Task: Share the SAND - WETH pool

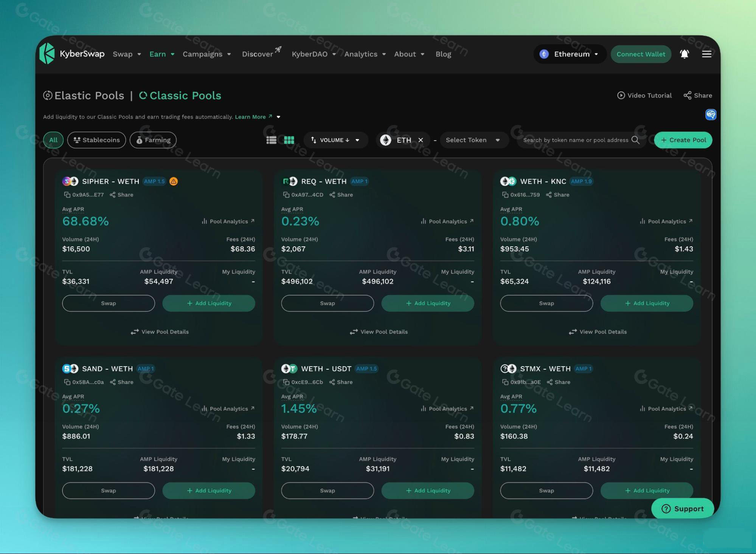Action: pos(121,382)
